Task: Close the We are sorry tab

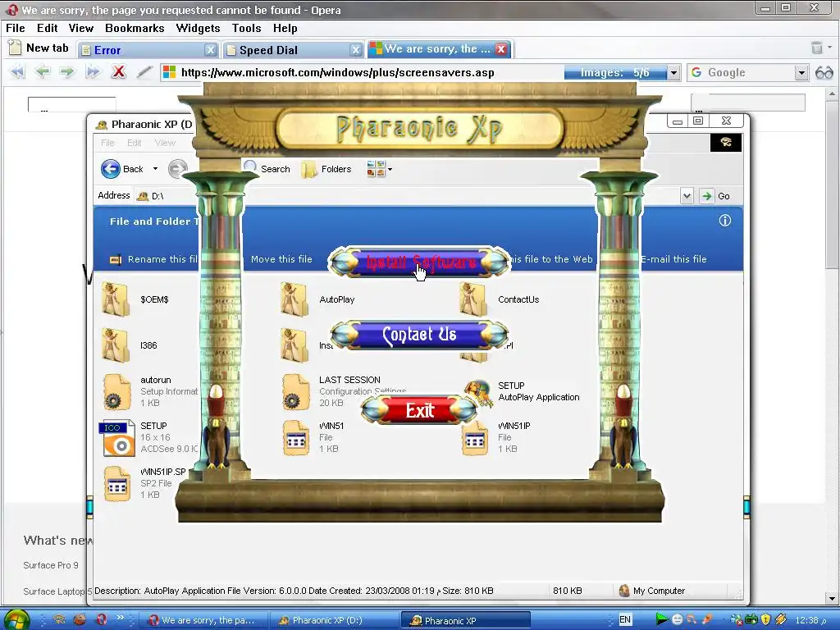Action: click(x=501, y=49)
